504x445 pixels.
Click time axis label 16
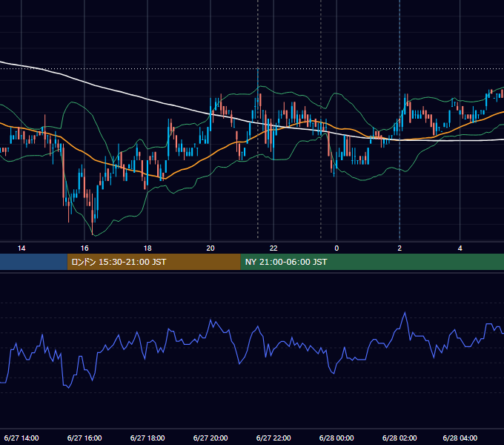(x=84, y=248)
